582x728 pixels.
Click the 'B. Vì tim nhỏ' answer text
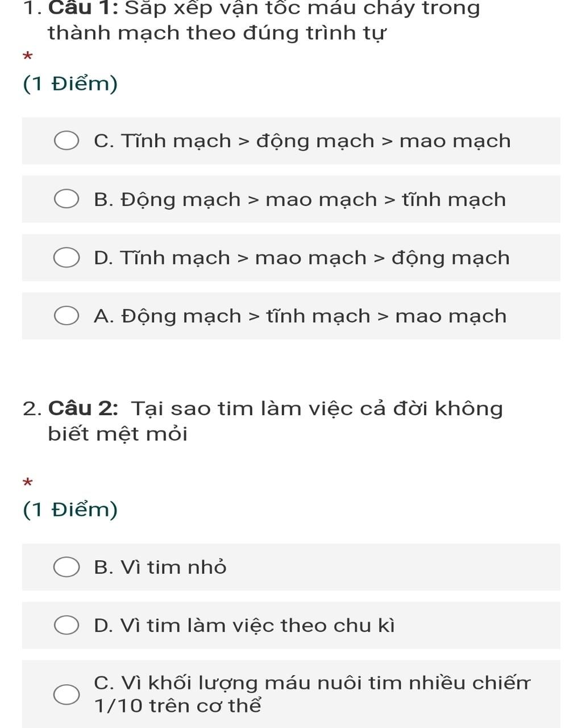coord(160,567)
